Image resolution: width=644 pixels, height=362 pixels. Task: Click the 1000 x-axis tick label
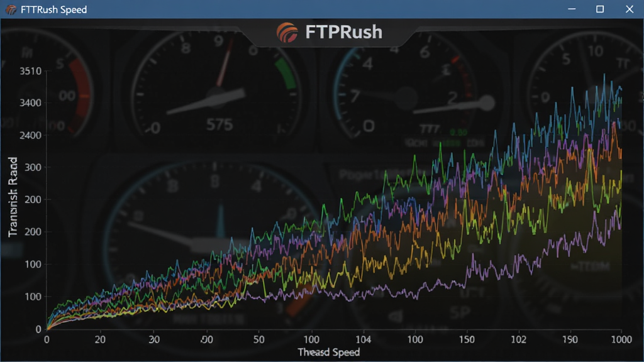tap(621, 339)
